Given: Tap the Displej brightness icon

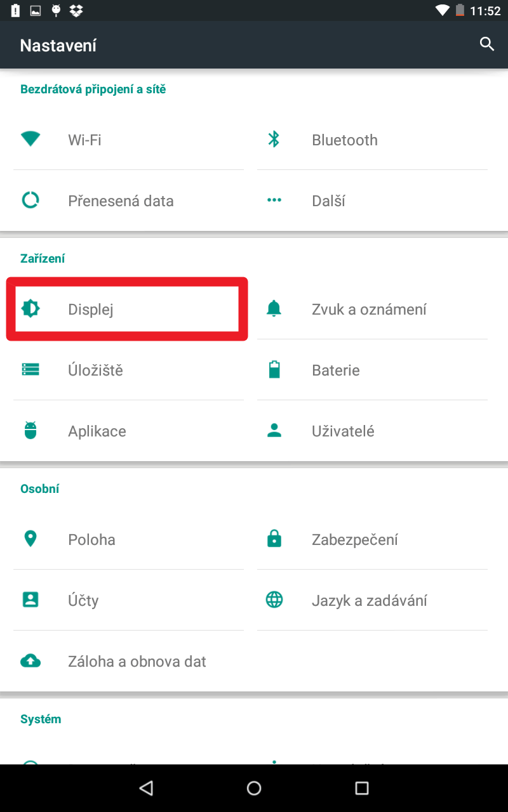Looking at the screenshot, I should [30, 309].
